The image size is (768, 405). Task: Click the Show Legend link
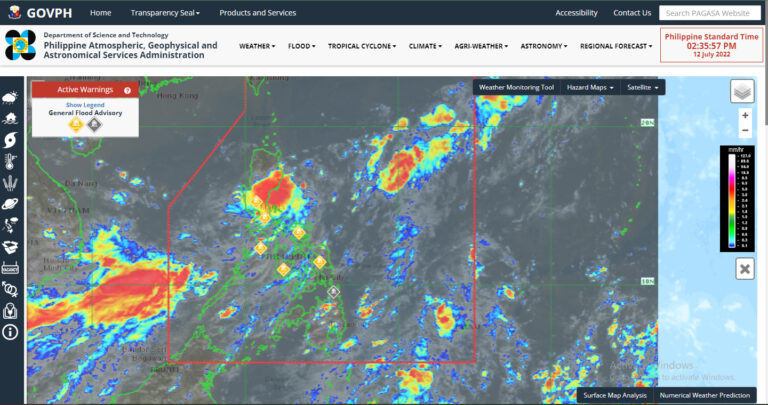pyautogui.click(x=84, y=104)
